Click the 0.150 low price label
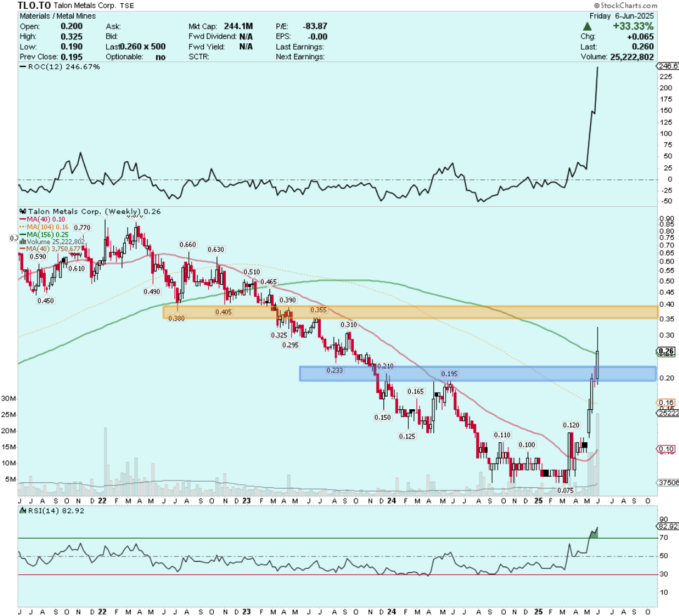679x616 pixels. click(x=383, y=417)
